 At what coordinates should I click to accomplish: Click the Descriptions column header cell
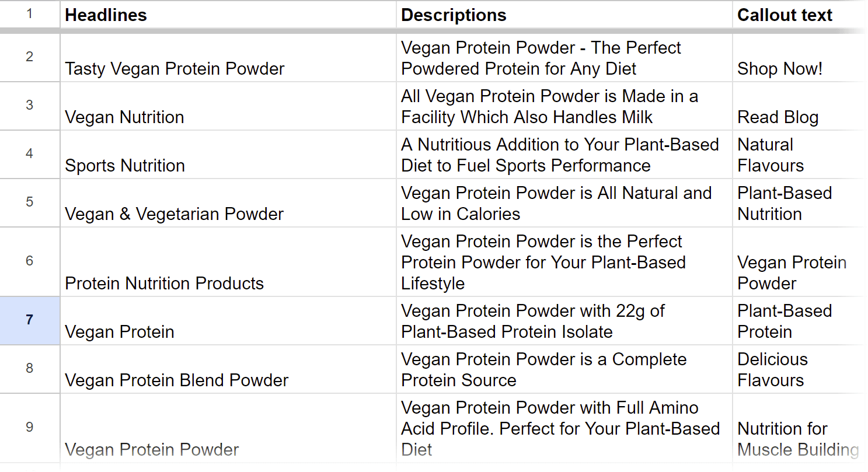point(564,15)
